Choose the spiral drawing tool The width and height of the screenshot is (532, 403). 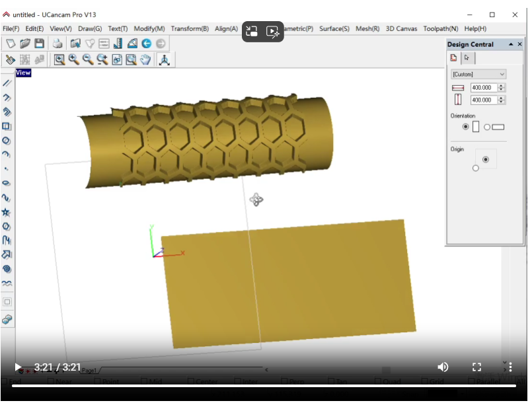point(7,269)
